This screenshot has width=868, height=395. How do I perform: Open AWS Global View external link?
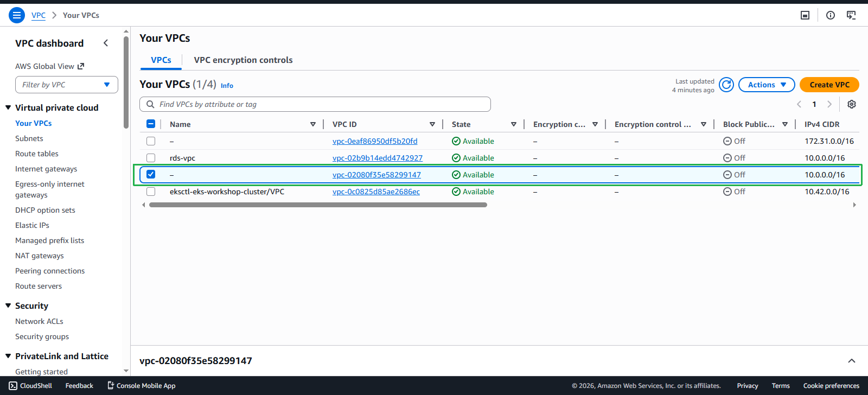pos(49,66)
